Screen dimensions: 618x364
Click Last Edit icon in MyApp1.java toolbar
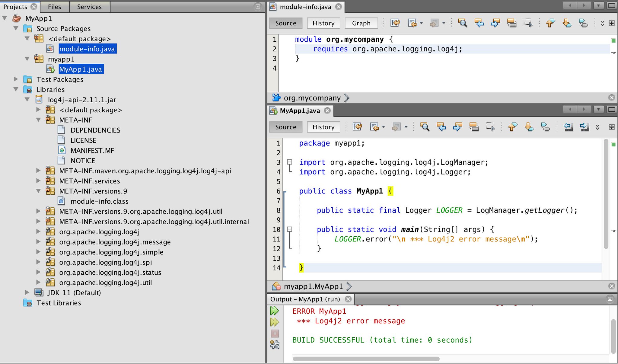point(357,127)
